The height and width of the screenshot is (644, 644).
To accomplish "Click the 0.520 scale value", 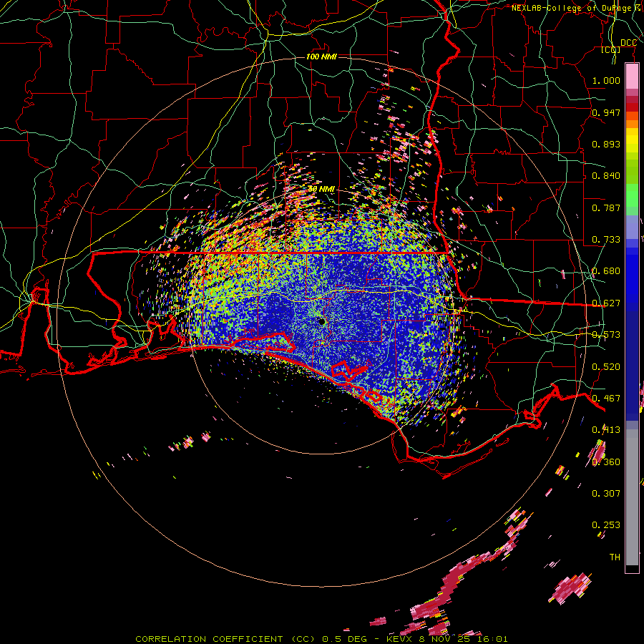I will pos(606,367).
